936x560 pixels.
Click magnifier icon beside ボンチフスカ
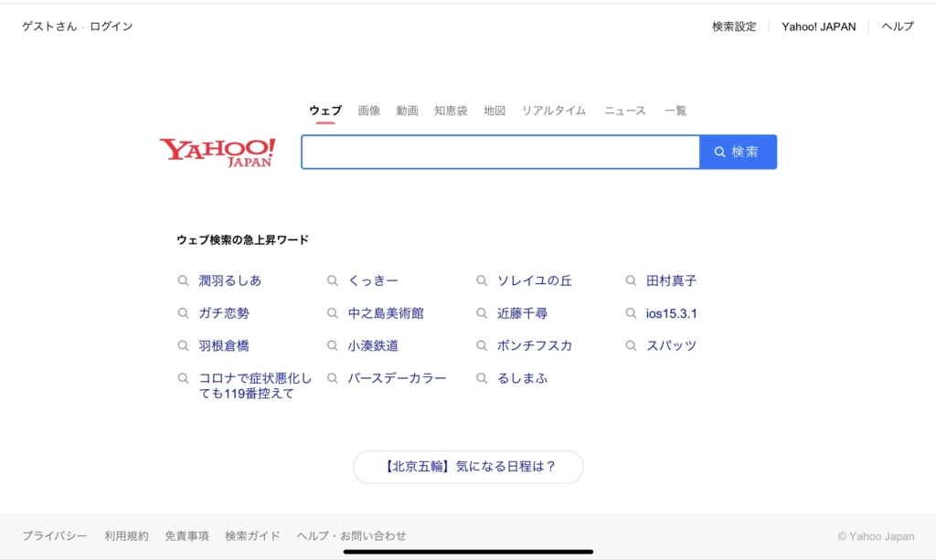(482, 345)
